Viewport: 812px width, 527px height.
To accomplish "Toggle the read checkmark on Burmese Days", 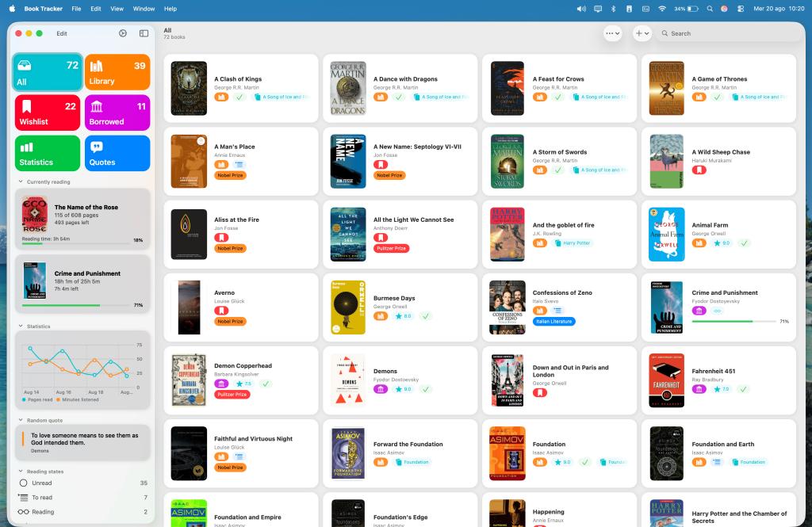I will point(426,316).
